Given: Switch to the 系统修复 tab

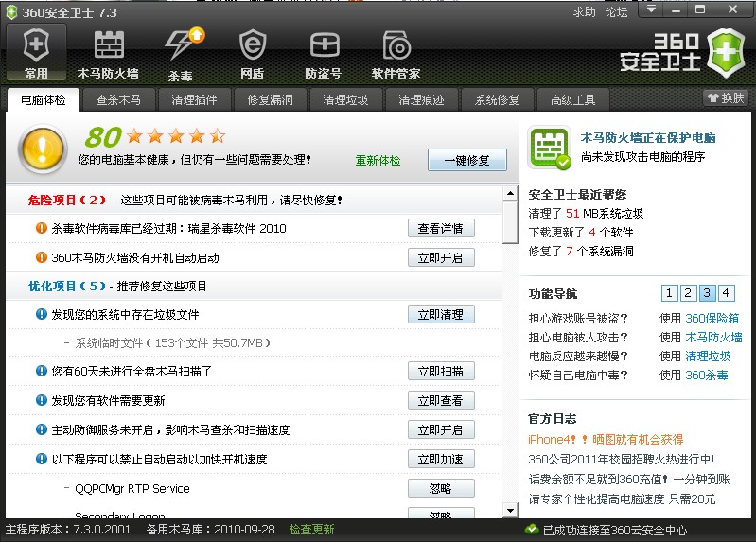Looking at the screenshot, I should click(x=497, y=100).
